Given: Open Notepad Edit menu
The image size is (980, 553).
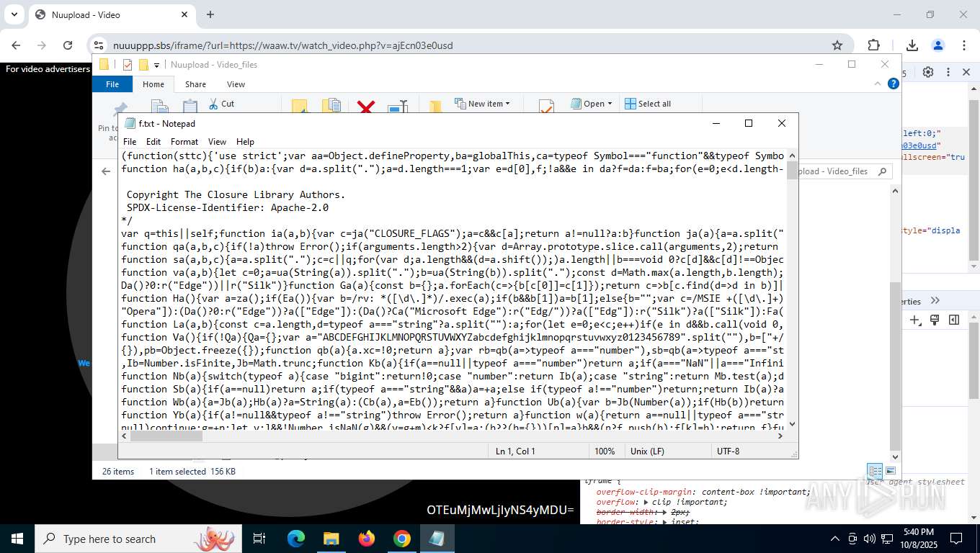Looking at the screenshot, I should click(x=153, y=142).
